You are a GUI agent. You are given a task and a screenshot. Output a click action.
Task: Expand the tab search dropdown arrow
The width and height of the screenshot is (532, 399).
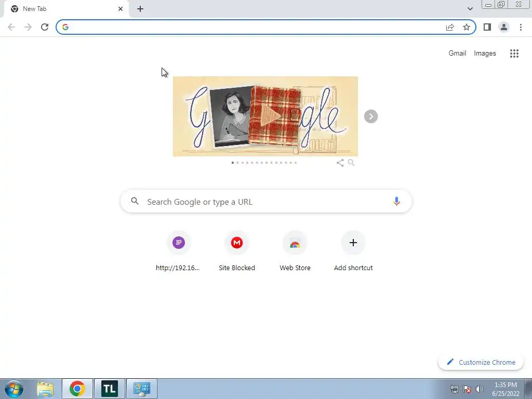pos(470,9)
